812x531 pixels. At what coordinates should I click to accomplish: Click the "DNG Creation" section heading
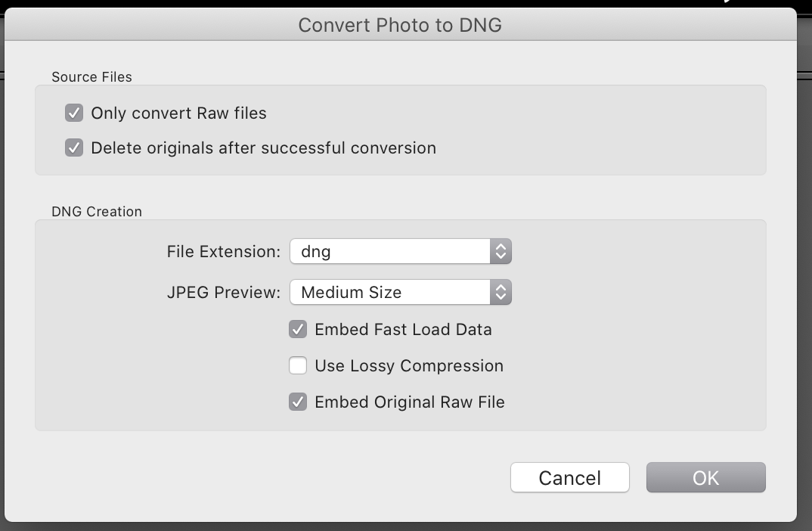point(97,212)
